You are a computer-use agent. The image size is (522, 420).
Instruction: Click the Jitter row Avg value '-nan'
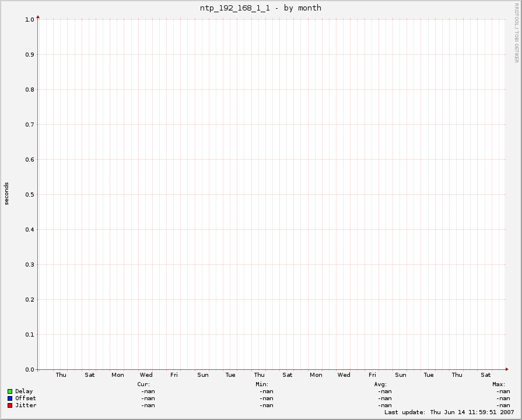pyautogui.click(x=385, y=405)
